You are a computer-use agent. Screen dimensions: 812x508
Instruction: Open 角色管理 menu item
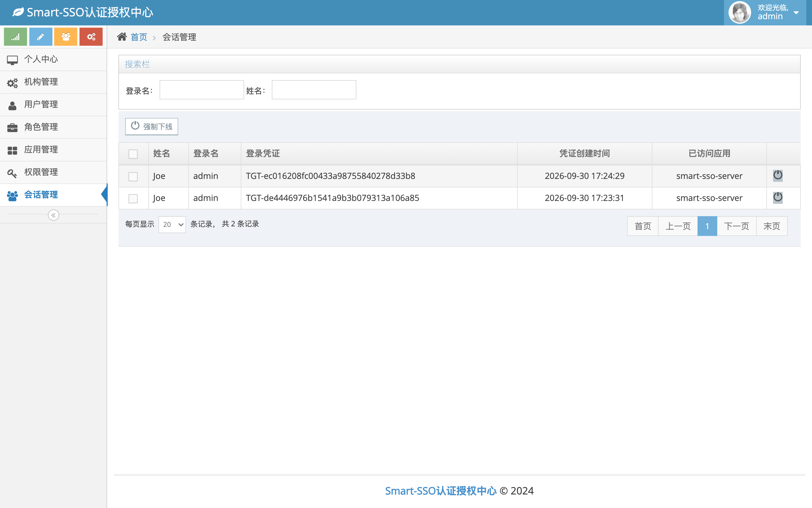(x=53, y=127)
